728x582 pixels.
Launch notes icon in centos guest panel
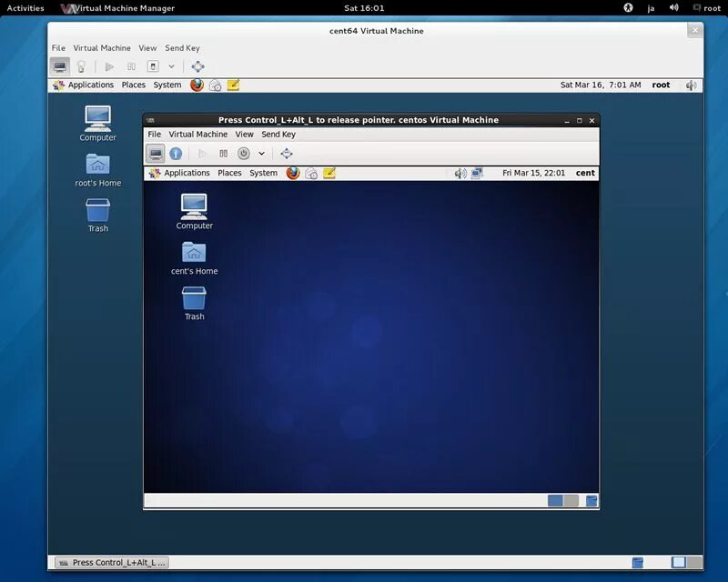[329, 173]
